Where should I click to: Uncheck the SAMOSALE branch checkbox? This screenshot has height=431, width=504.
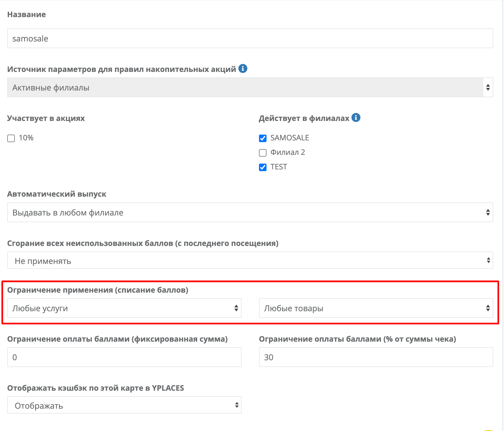263,138
